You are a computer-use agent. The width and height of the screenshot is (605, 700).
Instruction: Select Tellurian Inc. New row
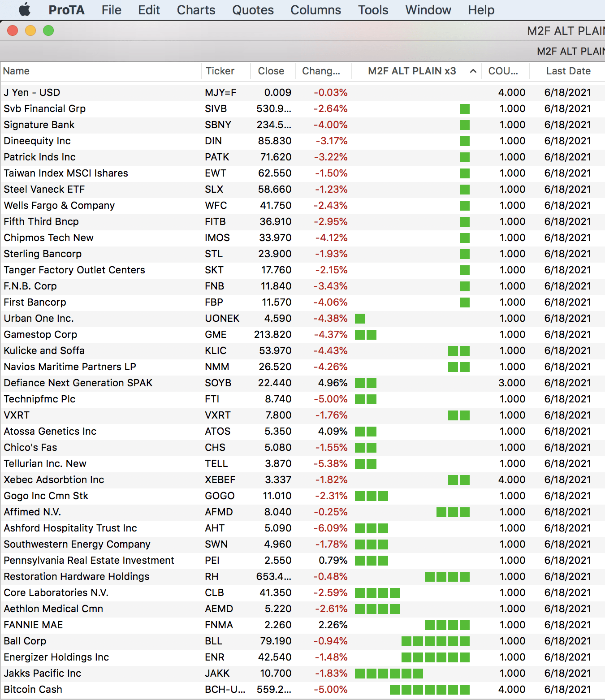coord(302,463)
